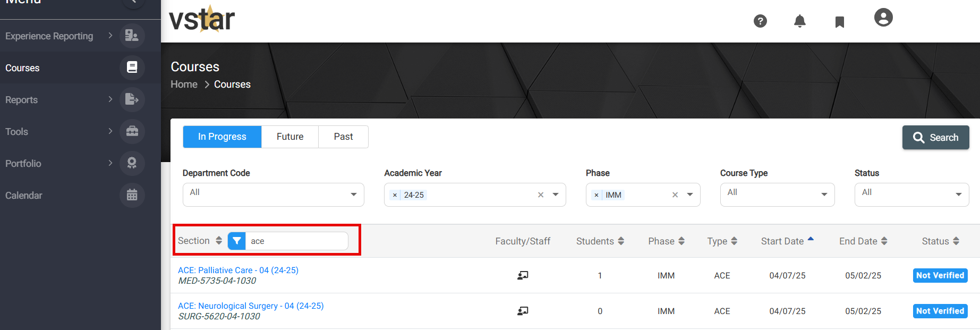Click the bookmark icon in header
The width and height of the screenshot is (980, 330).
tap(839, 22)
